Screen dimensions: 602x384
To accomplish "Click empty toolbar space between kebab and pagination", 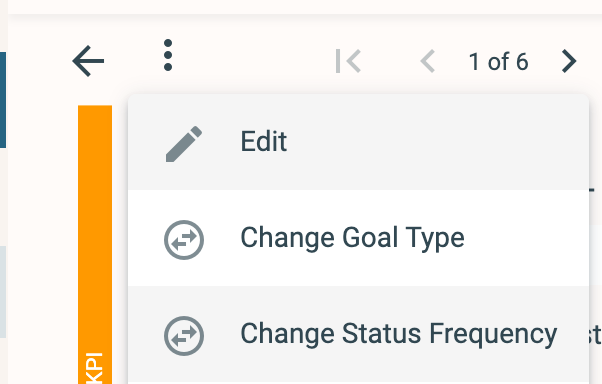I will pos(253,61).
